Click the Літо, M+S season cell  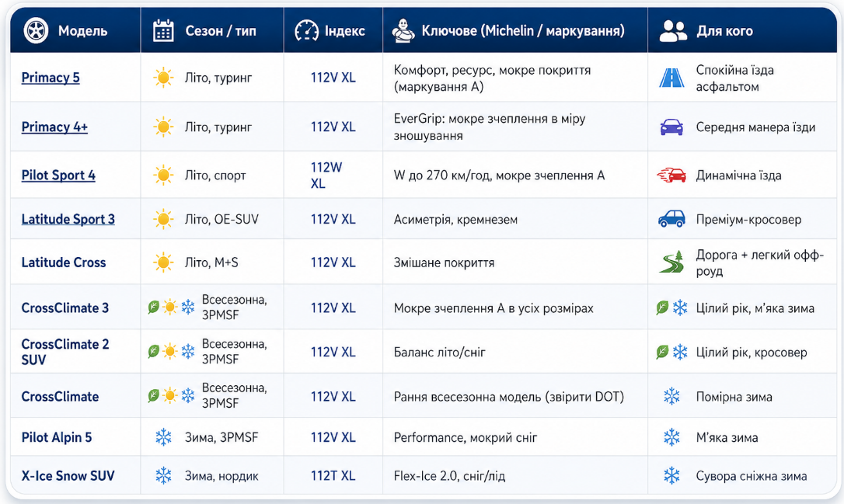click(x=211, y=262)
